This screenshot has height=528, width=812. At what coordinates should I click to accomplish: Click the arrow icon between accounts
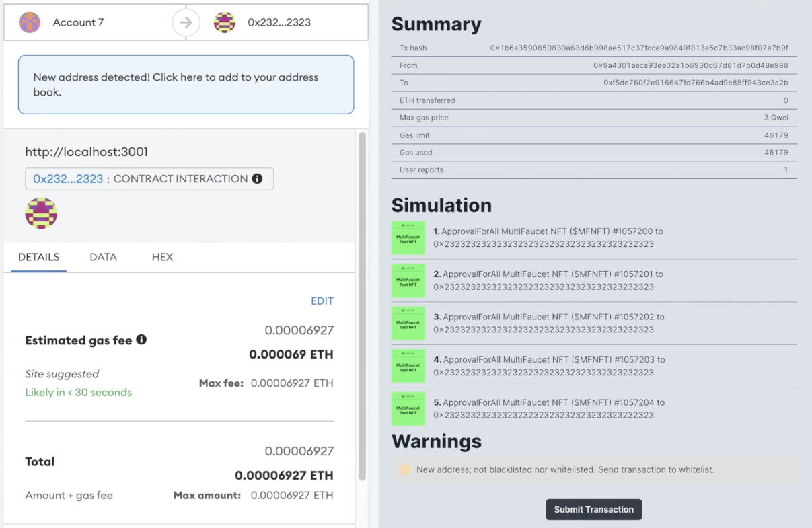pos(186,22)
